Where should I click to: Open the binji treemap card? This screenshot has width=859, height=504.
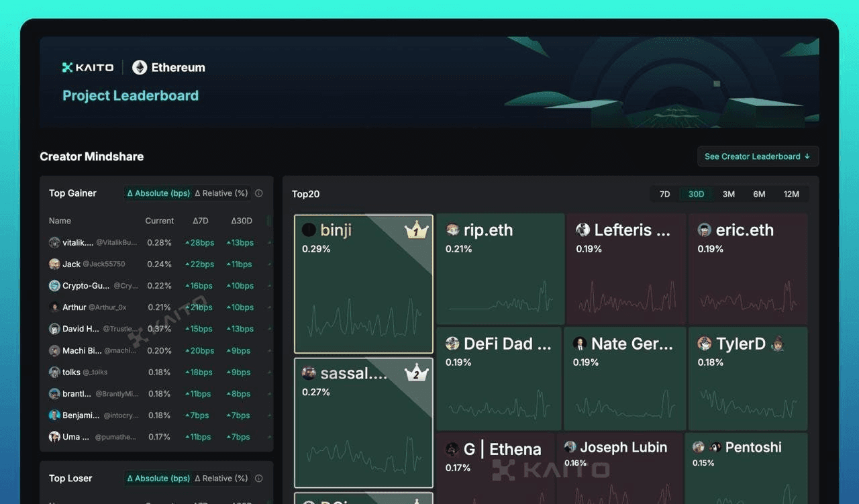[x=364, y=284]
